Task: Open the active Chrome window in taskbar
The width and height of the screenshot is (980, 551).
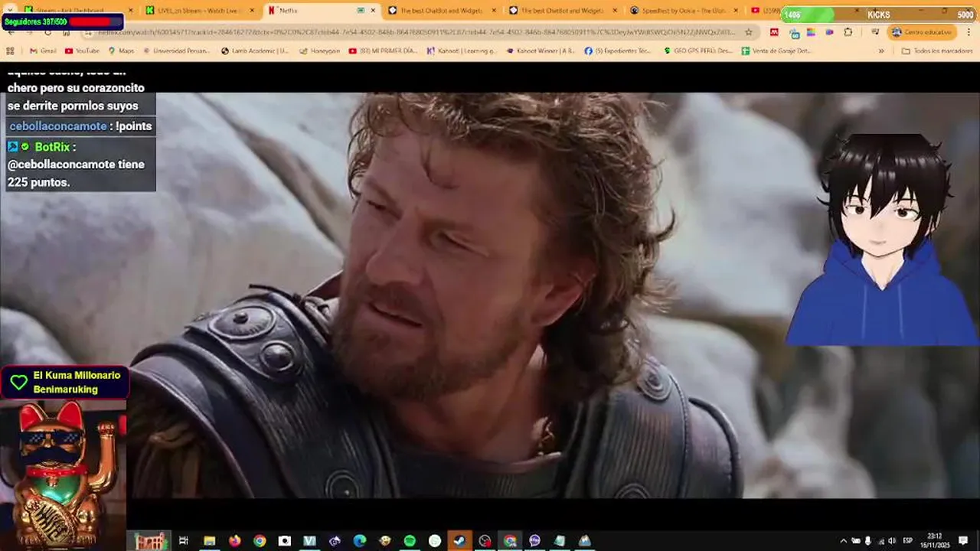Action: (x=510, y=541)
